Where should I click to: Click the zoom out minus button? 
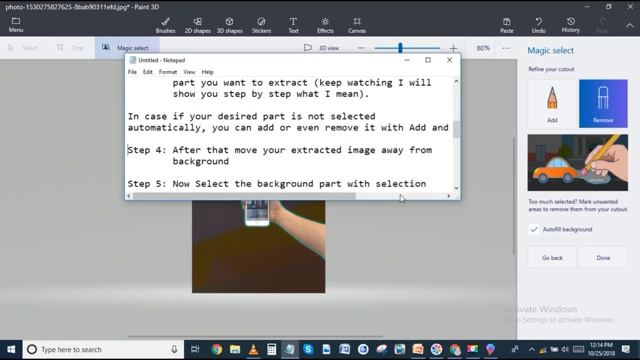coord(361,48)
